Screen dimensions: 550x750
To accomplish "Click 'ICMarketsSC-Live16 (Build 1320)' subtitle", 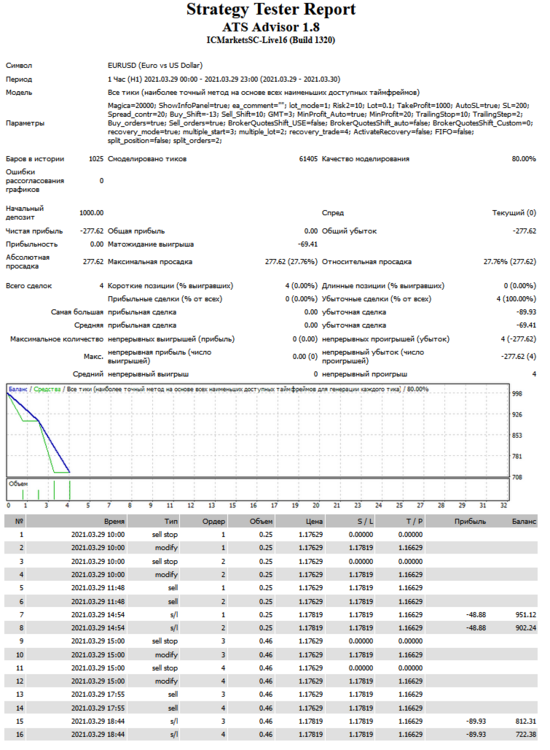I will 271,40.
